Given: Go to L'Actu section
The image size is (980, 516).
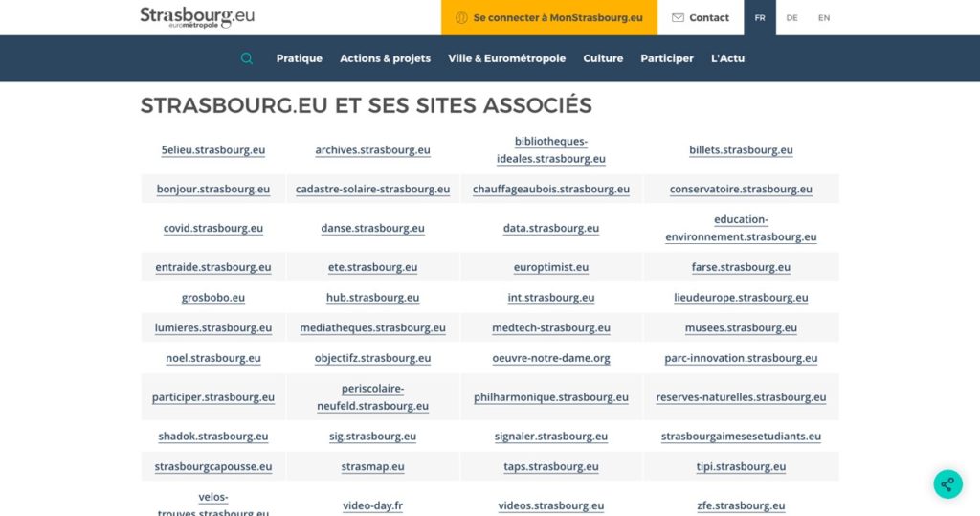Looking at the screenshot, I should point(727,58).
